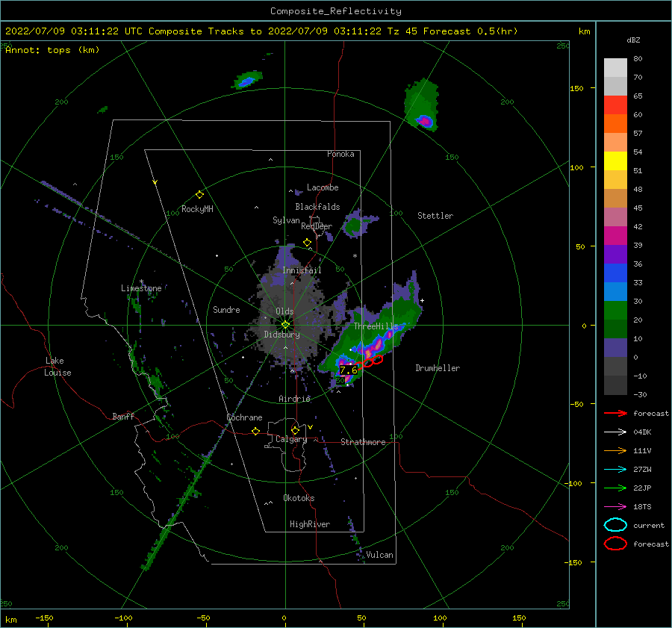Click the RockyMH label

click(x=197, y=209)
